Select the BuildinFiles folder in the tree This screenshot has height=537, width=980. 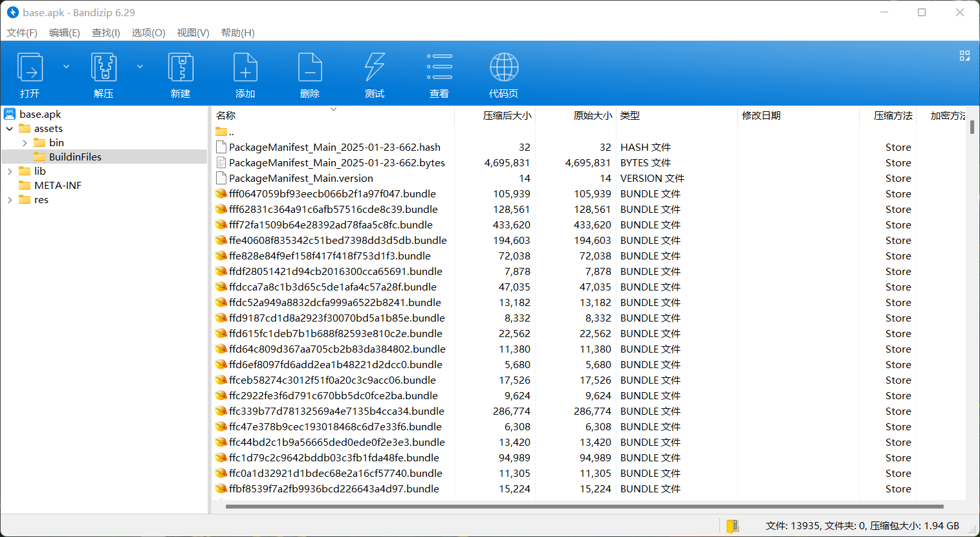pos(75,157)
